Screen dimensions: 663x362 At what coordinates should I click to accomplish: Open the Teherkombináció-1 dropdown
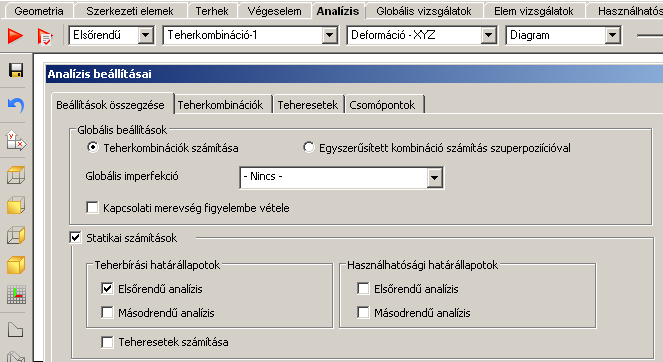[329, 35]
